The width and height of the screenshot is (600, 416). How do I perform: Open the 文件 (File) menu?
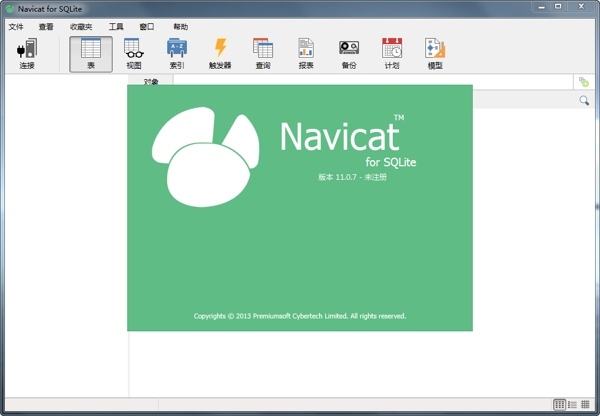pyautogui.click(x=16, y=27)
